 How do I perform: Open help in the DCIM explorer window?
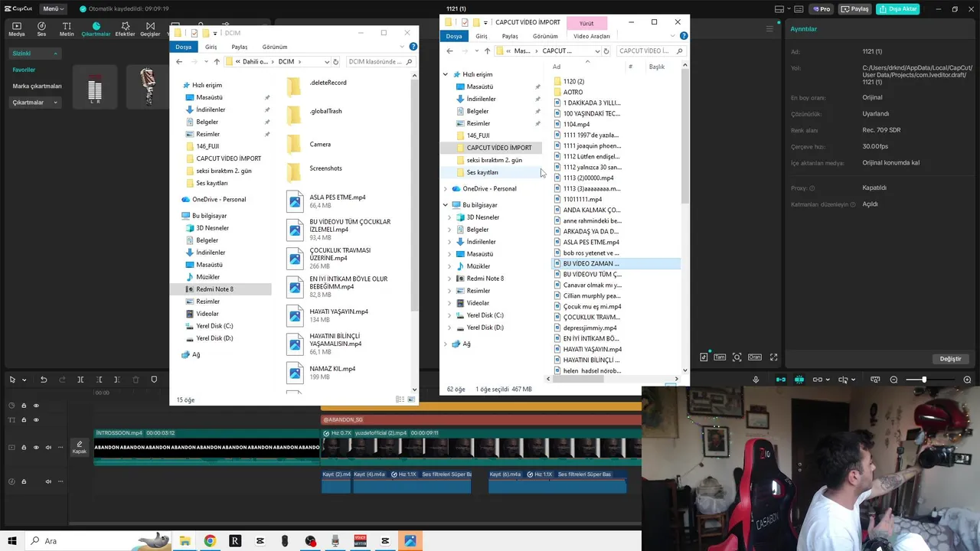click(413, 47)
